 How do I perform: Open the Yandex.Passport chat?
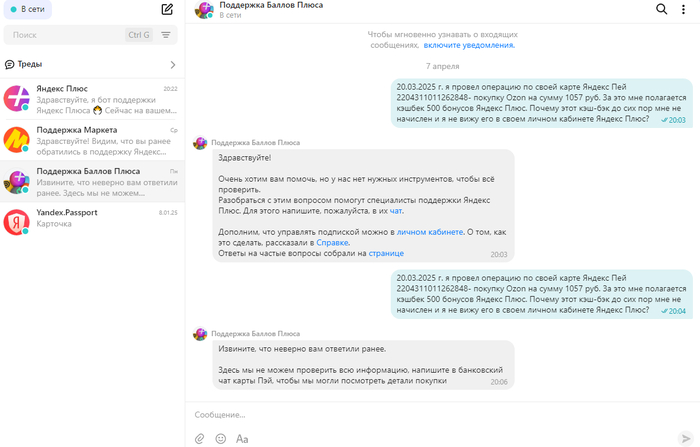92,218
